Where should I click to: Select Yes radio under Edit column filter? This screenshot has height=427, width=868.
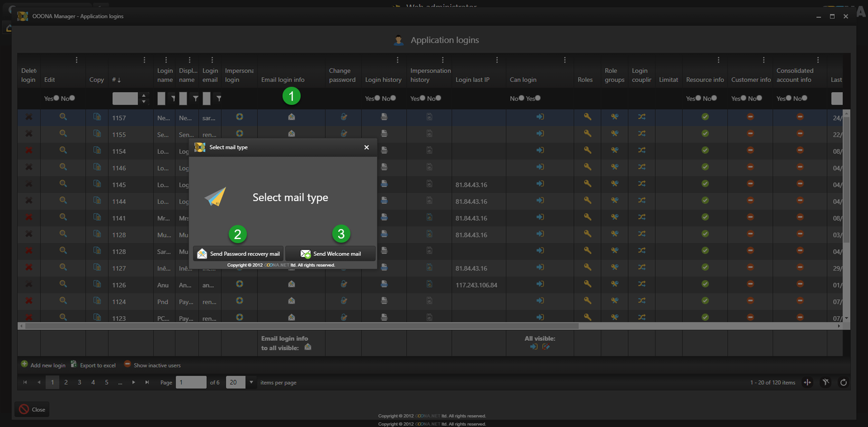(x=56, y=98)
